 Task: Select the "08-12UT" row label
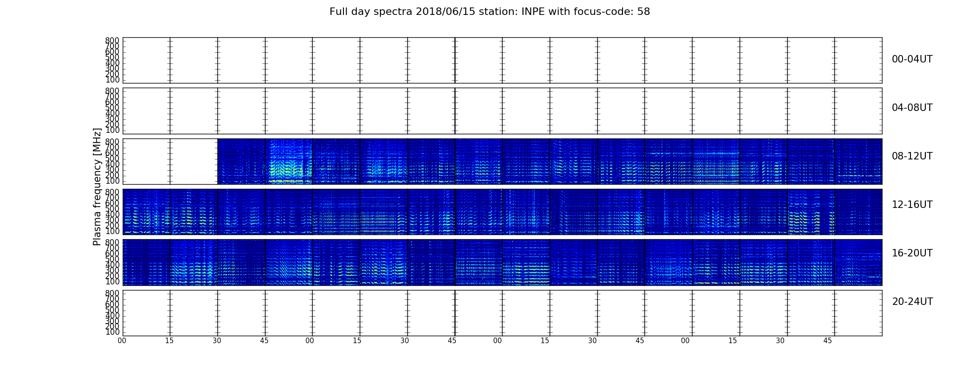912,156
